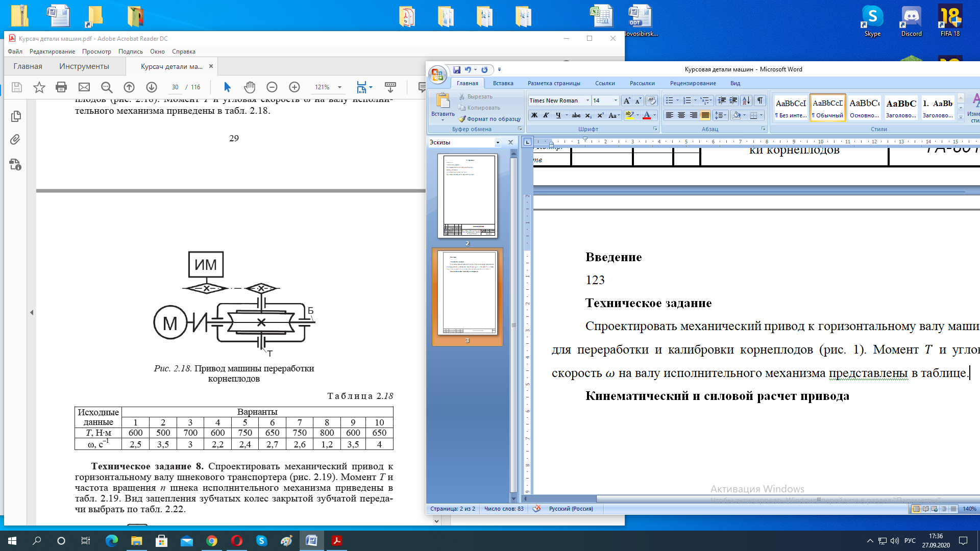Click the Format Painter button in Word
The height and width of the screenshot is (551, 980).
pos(489,119)
